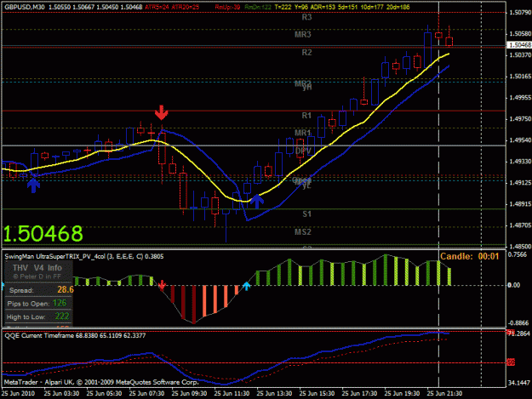Click small cyan up arrow in TRIX panel

pyautogui.click(x=247, y=287)
